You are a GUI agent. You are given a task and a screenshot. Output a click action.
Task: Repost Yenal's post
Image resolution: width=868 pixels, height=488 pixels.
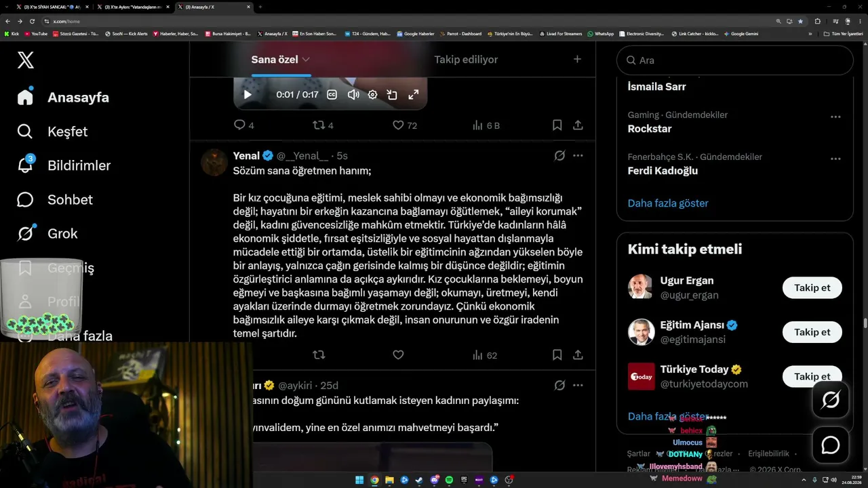[x=319, y=355]
